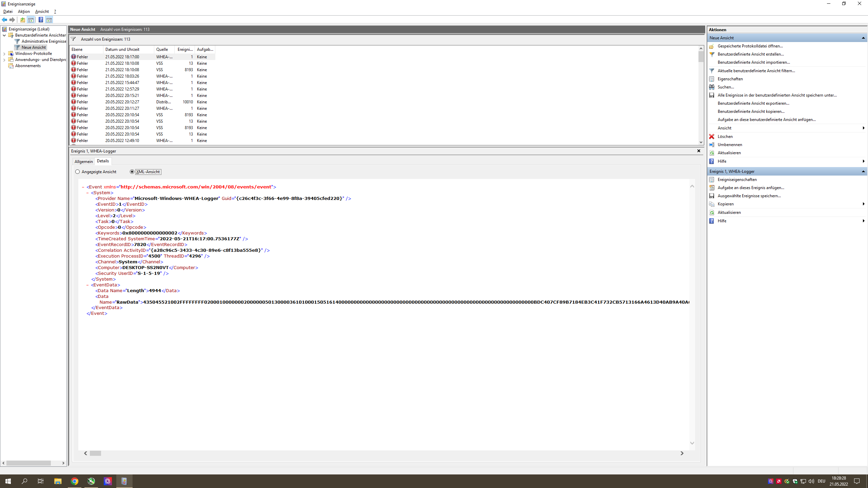This screenshot has width=868, height=488.
Task: Open the Aktion menu
Action: (x=24, y=12)
